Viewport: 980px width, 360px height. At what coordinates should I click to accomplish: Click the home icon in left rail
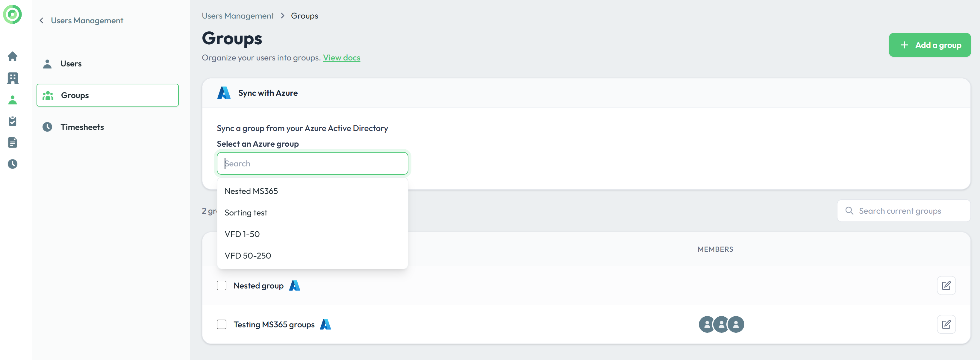point(13,57)
